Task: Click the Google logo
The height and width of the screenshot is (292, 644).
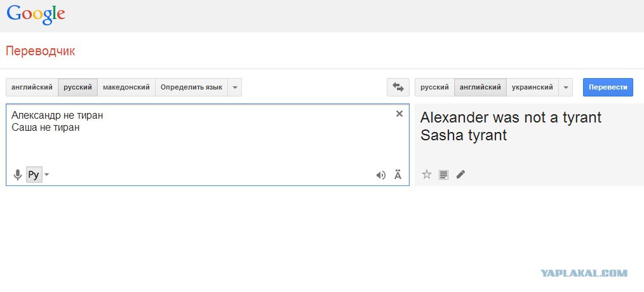Action: 36,15
